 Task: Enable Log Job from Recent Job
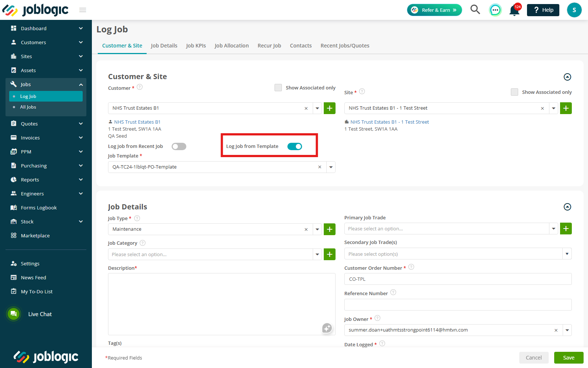tap(179, 146)
